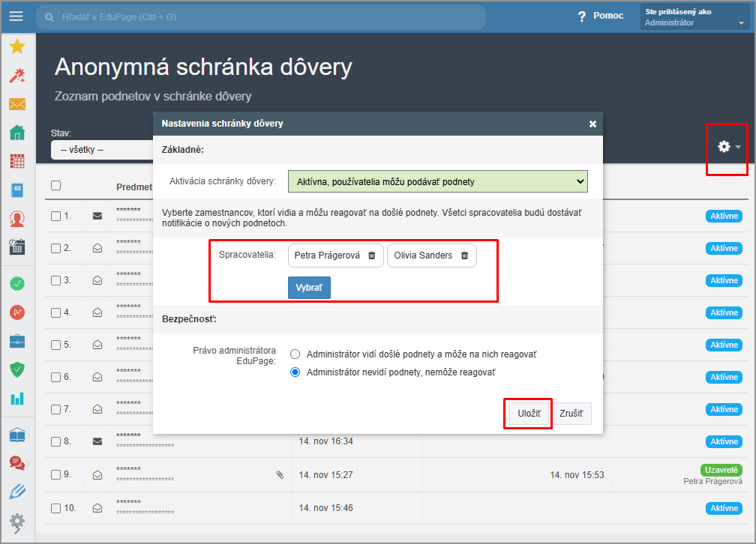Click the Aktívne badge in row 8
756x544 pixels.
pos(724,441)
